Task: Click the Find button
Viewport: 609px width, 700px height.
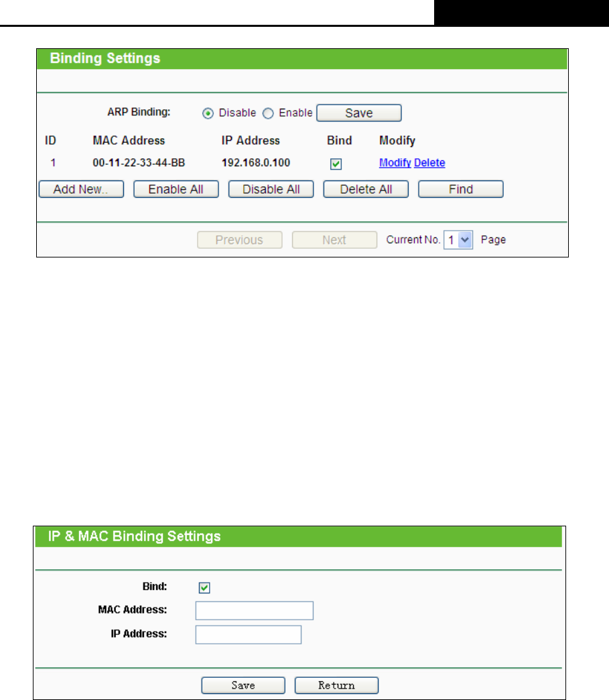Action: [461, 189]
